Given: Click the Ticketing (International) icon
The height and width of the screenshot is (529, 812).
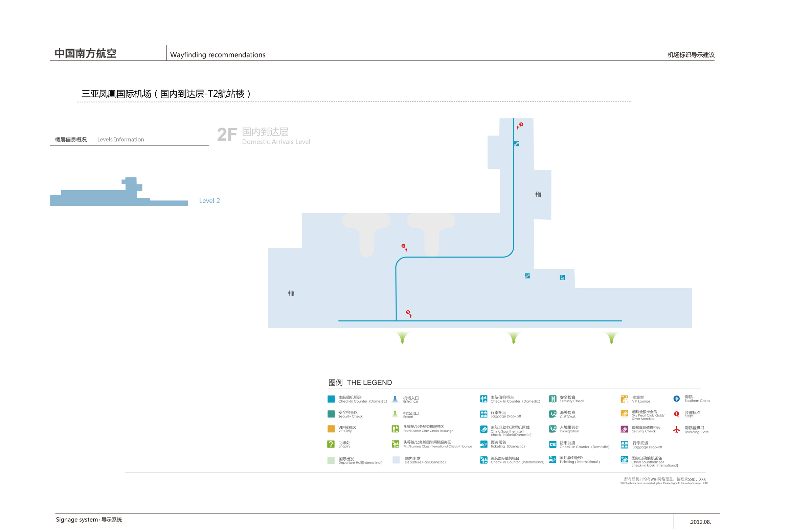Looking at the screenshot, I should coord(553,459).
